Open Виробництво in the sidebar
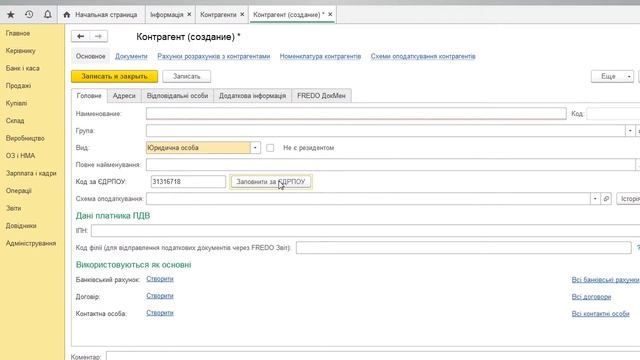The height and width of the screenshot is (360, 640). 25,138
